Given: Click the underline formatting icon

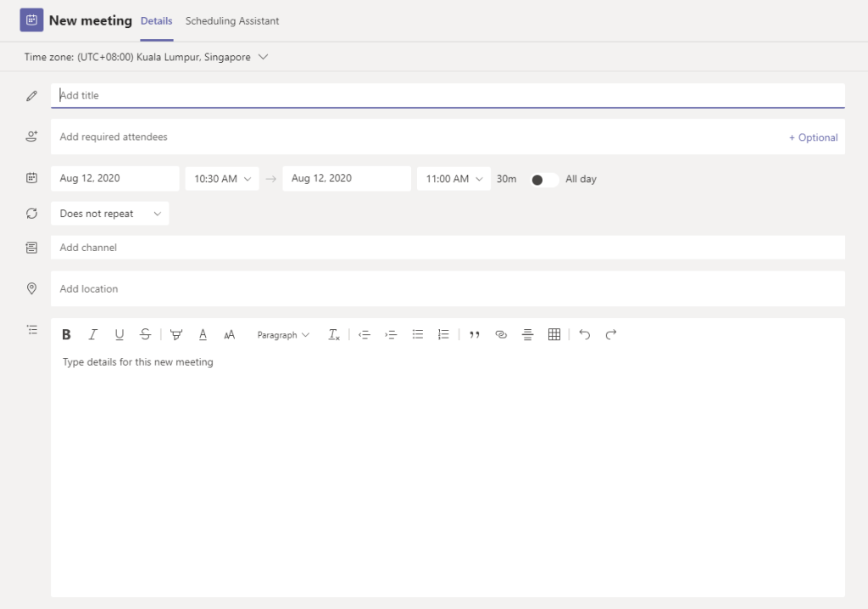Looking at the screenshot, I should point(120,335).
